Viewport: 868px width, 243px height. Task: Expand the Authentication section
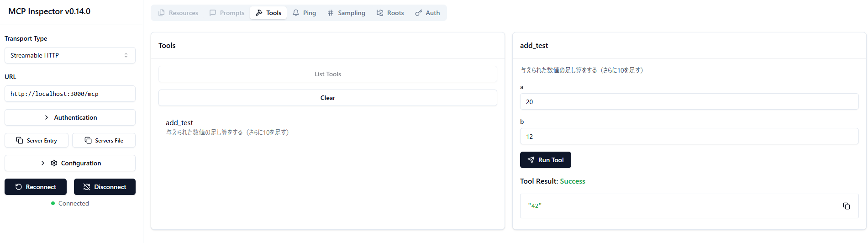70,117
